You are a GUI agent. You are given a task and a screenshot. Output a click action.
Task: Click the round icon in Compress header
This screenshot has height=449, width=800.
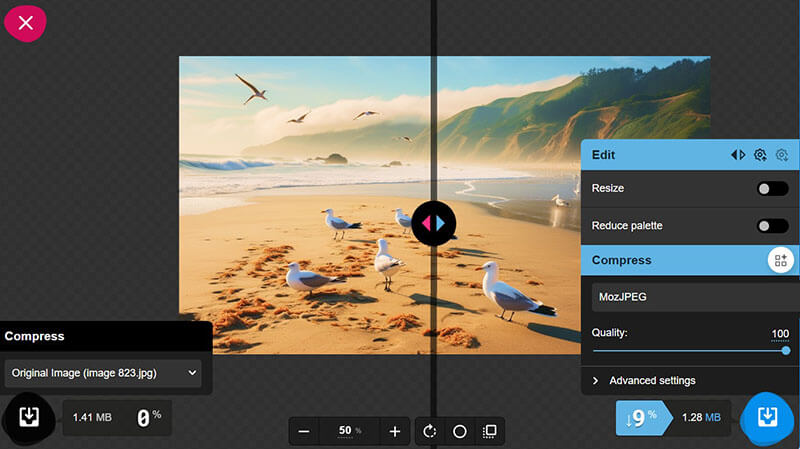tap(780, 260)
